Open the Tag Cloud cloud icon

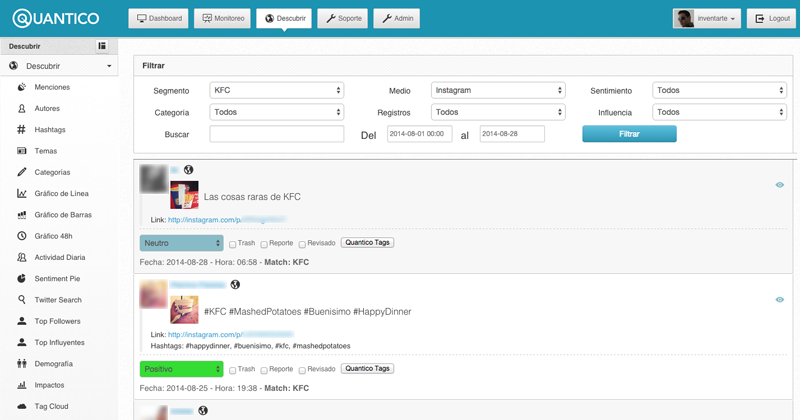point(21,406)
